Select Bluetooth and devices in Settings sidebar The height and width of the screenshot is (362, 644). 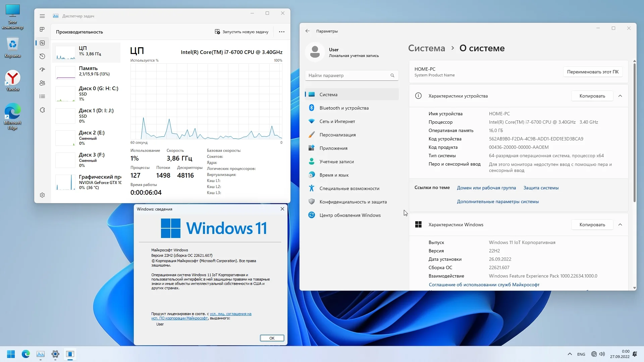tap(344, 108)
